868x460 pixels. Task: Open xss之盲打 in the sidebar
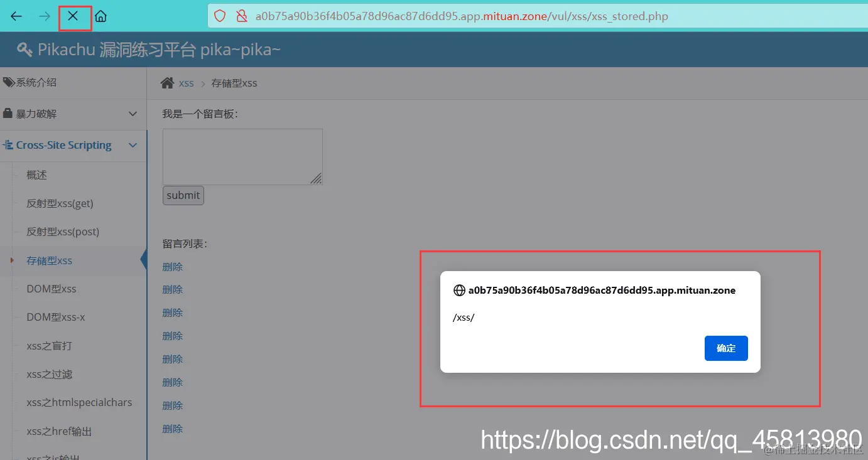[49, 346]
